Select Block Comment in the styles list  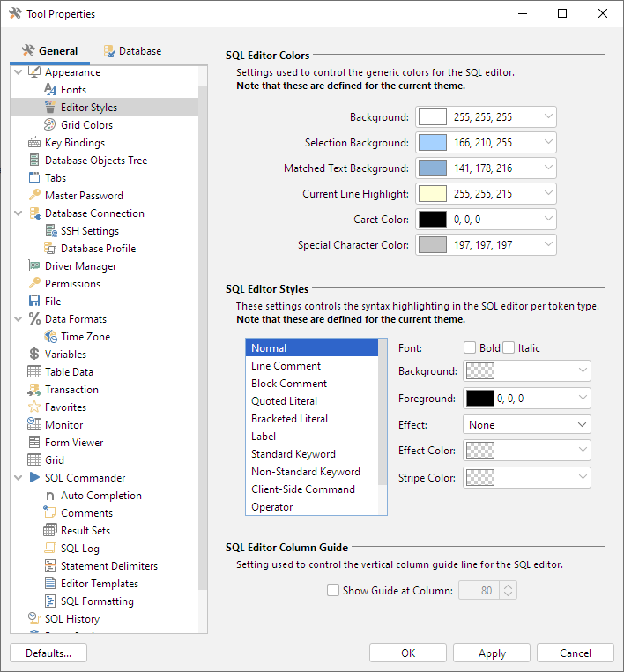(x=289, y=384)
